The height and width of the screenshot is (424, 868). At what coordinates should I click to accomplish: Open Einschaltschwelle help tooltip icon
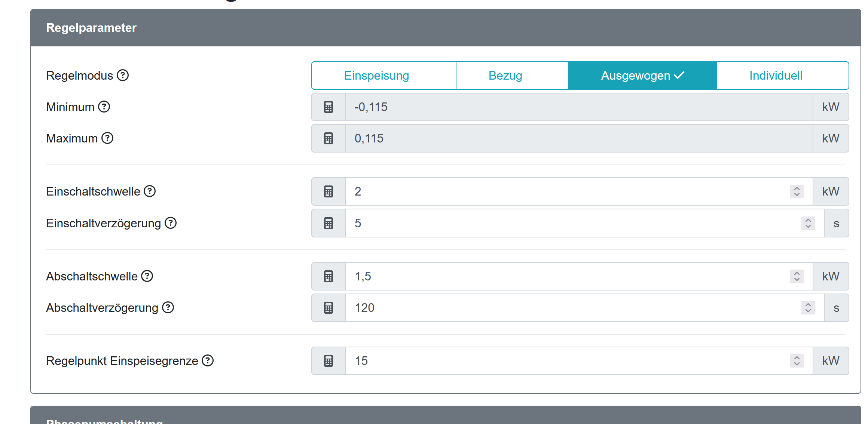click(150, 191)
